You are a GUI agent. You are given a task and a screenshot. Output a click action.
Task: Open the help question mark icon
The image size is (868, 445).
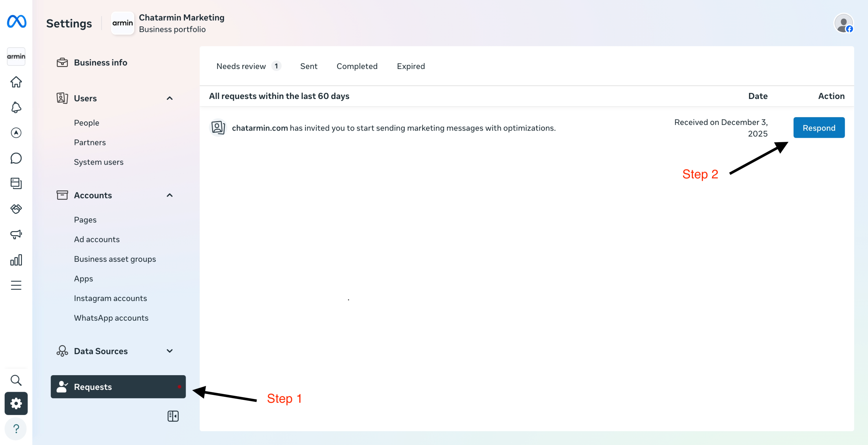point(16,428)
